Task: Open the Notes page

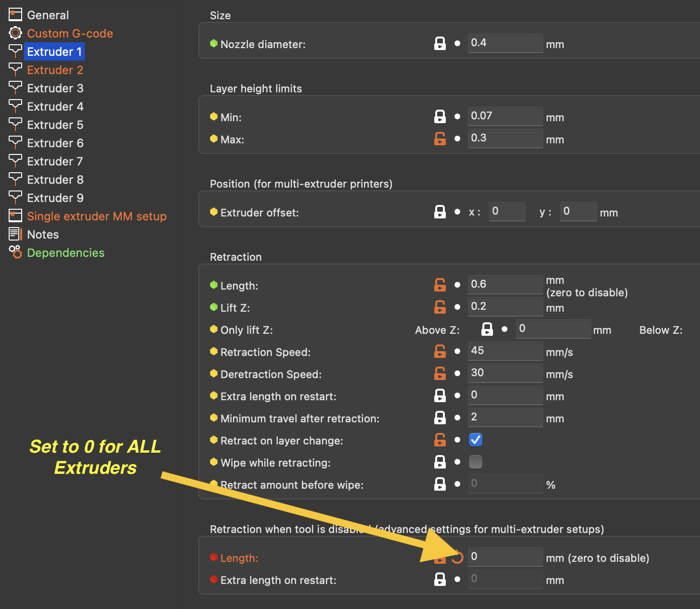Action: 43,234
